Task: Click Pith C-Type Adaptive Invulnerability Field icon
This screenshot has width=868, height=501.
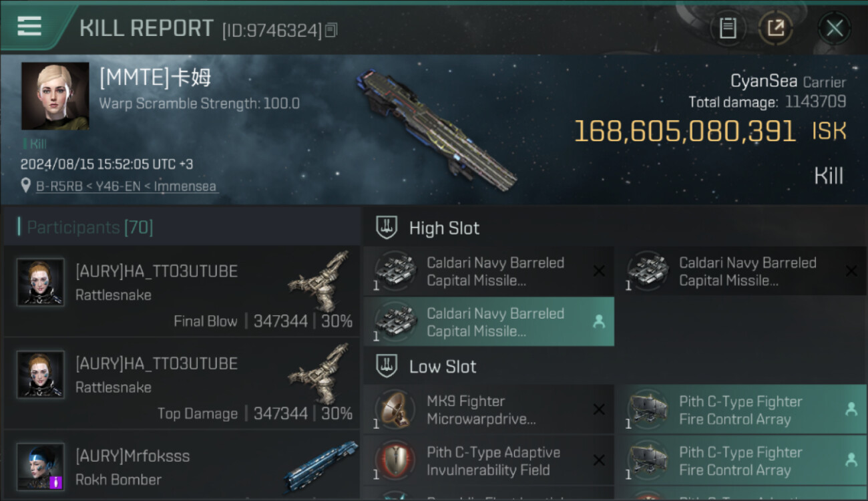Action: tap(395, 461)
